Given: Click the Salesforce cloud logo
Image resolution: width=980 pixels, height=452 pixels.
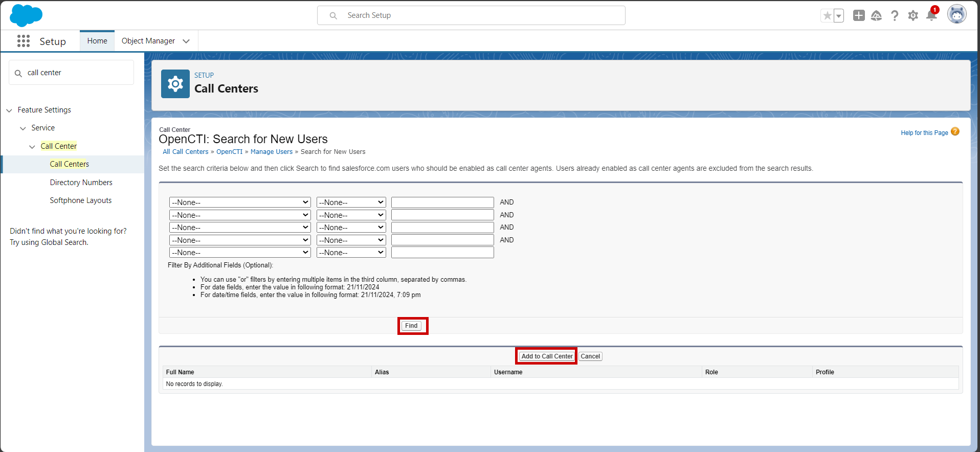Looking at the screenshot, I should point(26,15).
